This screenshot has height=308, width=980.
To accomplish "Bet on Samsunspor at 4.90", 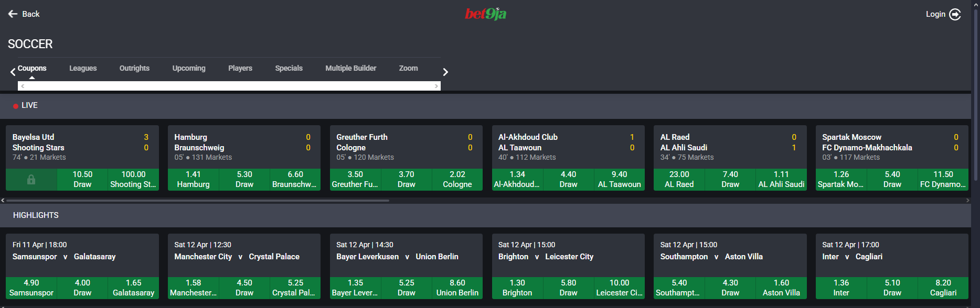I will (x=31, y=288).
